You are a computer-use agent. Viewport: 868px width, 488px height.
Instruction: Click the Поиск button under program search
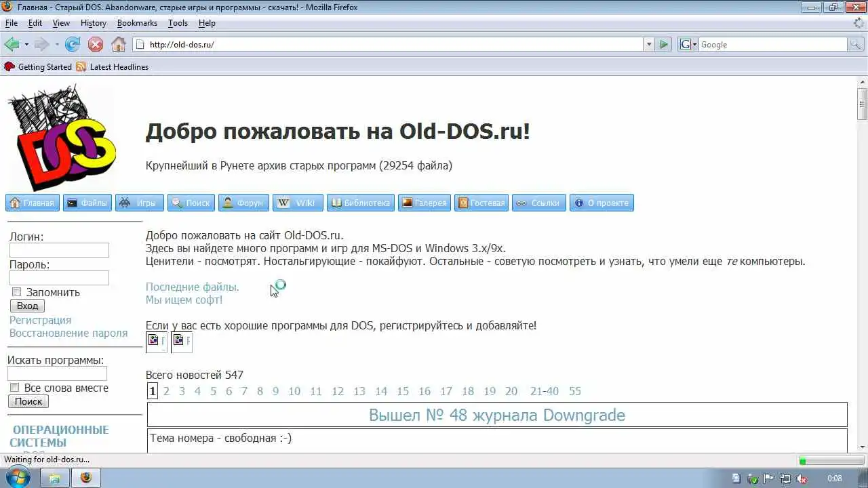pyautogui.click(x=28, y=401)
